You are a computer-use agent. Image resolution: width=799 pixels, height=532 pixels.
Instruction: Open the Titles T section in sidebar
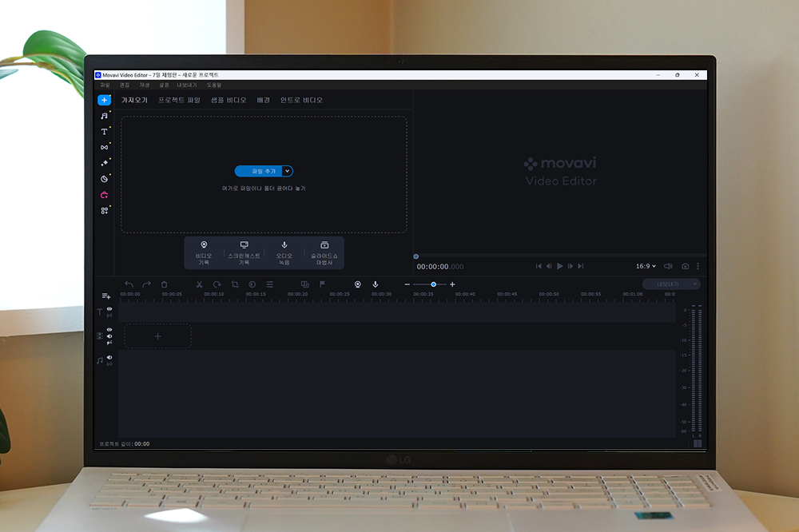(x=104, y=132)
